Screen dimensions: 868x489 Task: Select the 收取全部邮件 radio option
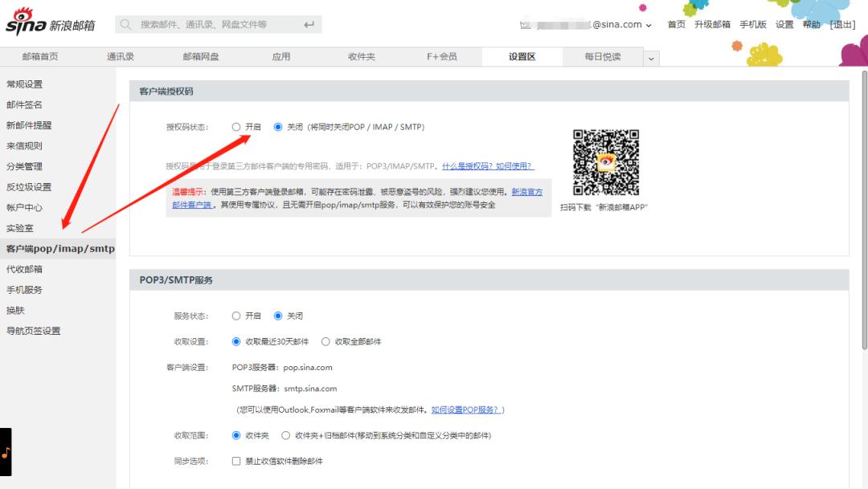tap(324, 341)
